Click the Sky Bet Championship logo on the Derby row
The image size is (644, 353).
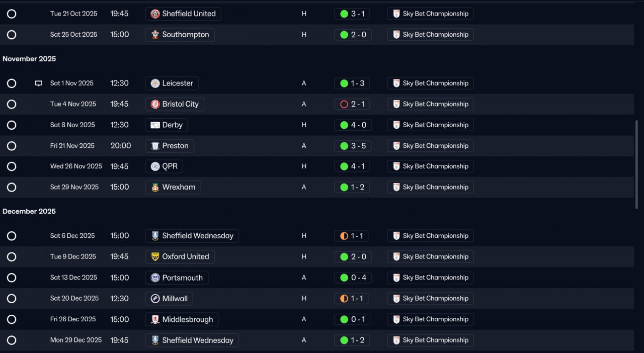tap(396, 125)
